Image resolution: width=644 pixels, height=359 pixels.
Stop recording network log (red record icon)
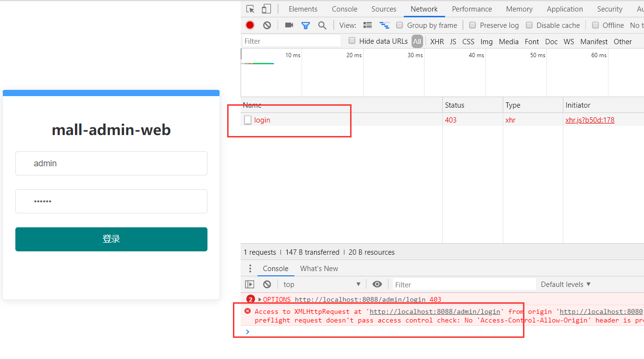(250, 25)
